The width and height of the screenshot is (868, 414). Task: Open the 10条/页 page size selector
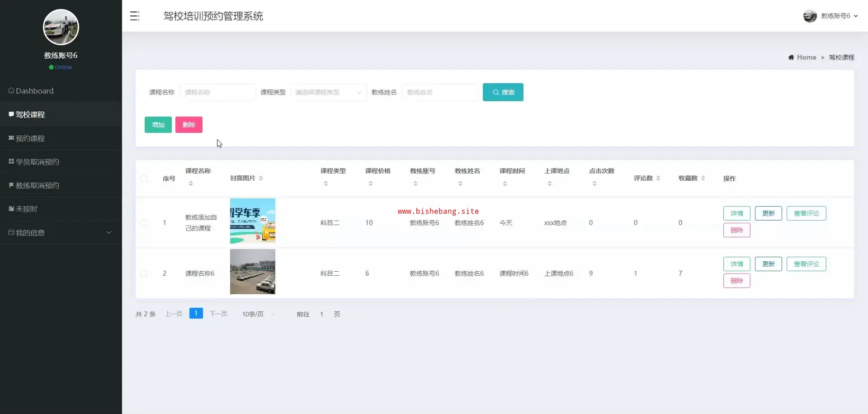click(258, 314)
